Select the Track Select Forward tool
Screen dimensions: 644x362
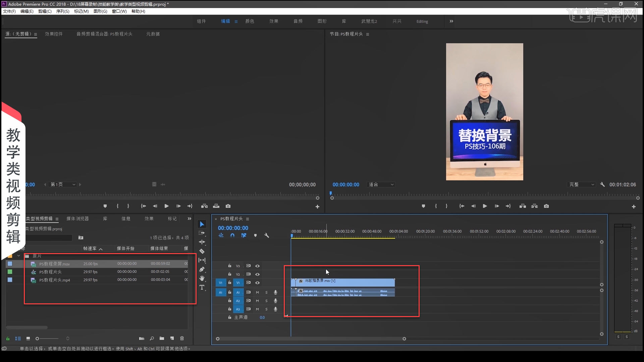click(x=202, y=233)
